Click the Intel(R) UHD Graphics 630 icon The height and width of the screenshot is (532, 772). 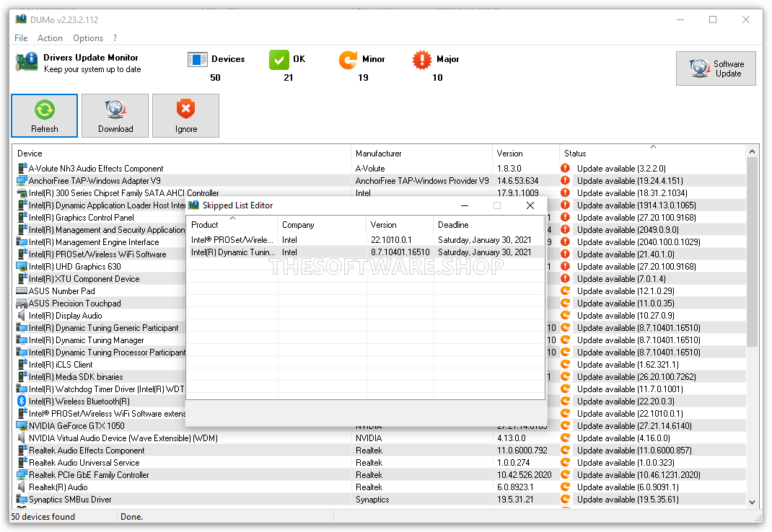coord(22,267)
